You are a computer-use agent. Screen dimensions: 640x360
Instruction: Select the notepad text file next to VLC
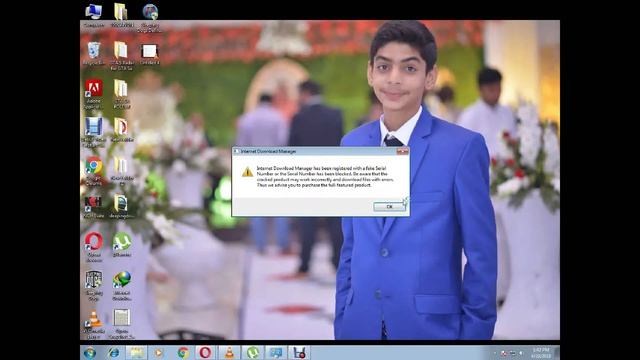click(122, 324)
